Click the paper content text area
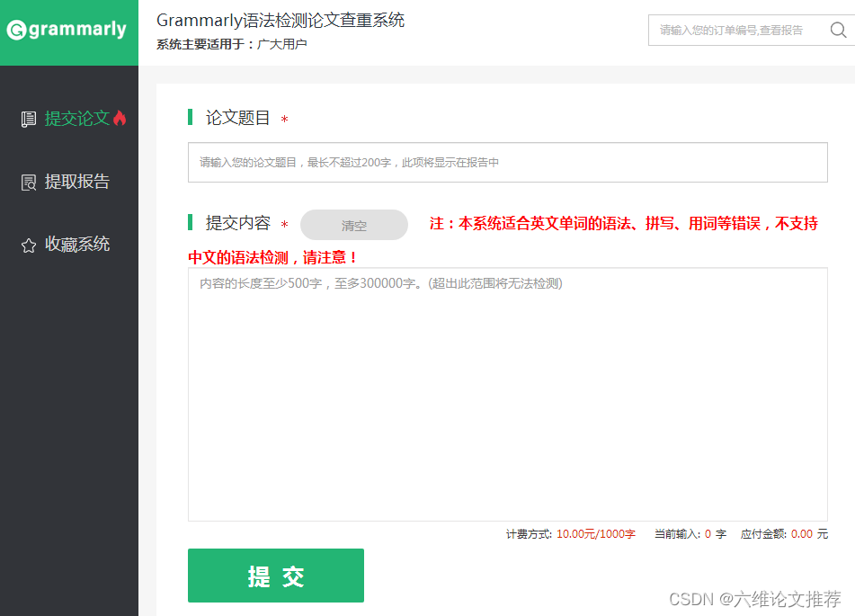855x616 pixels. pos(508,395)
